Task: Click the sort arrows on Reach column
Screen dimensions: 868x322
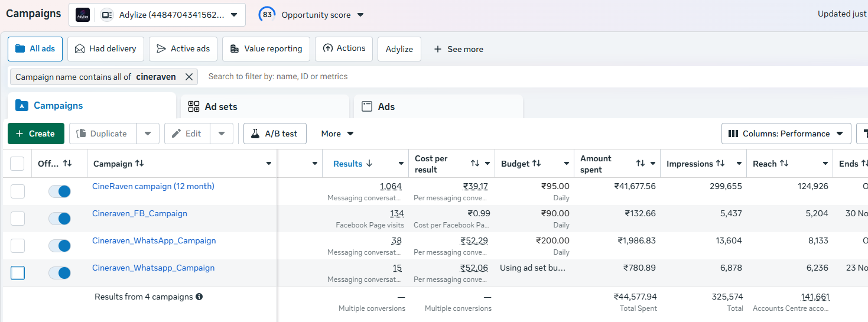Action: point(784,164)
